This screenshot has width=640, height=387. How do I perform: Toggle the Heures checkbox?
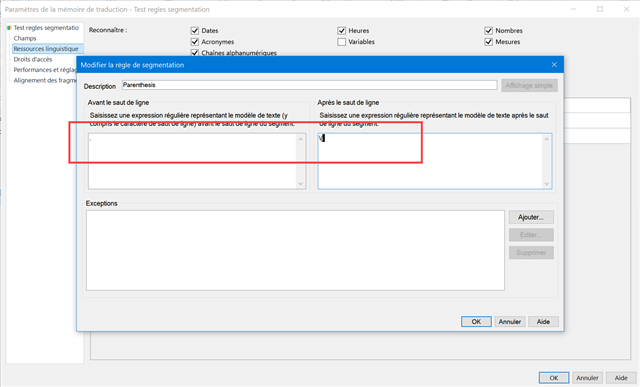[342, 31]
